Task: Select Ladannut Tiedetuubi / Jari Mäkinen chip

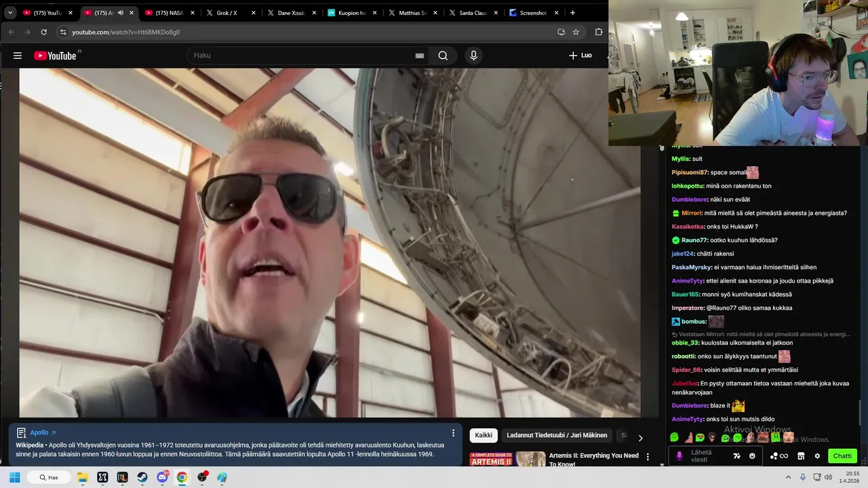Action: 557,436
